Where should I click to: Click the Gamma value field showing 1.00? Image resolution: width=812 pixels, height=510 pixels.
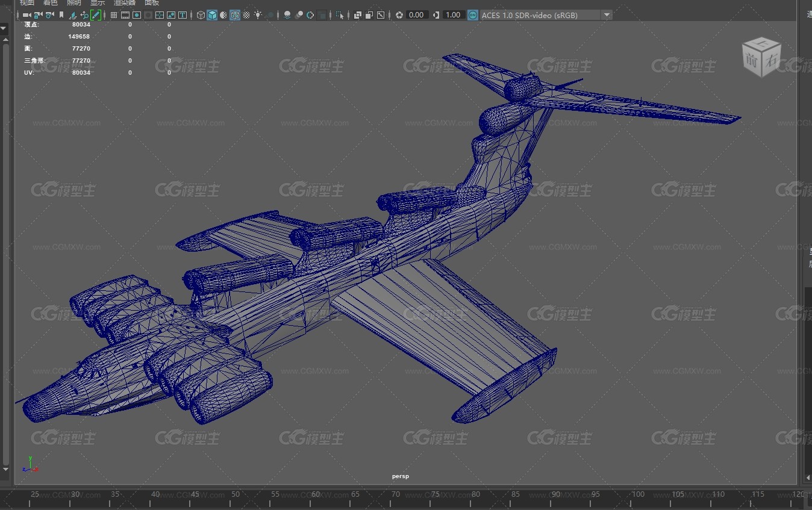[454, 15]
